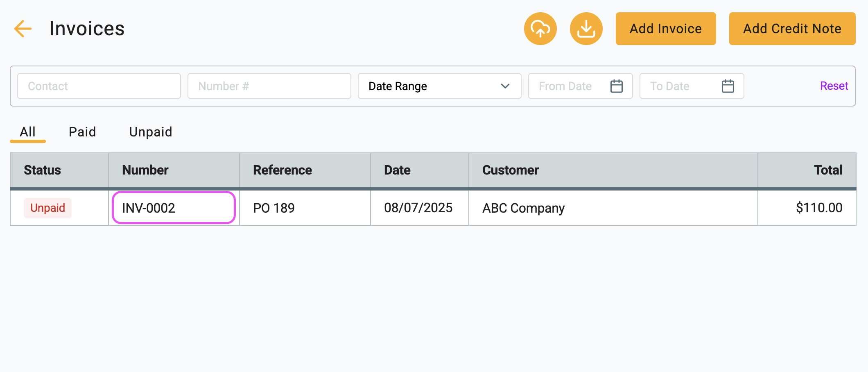868x372 pixels.
Task: Click the ABC Company customer cell
Action: [x=523, y=208]
